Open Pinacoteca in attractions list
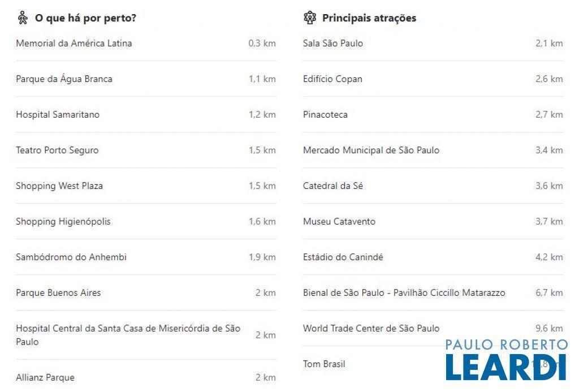Screen dimensions: 579x392 tap(325, 114)
